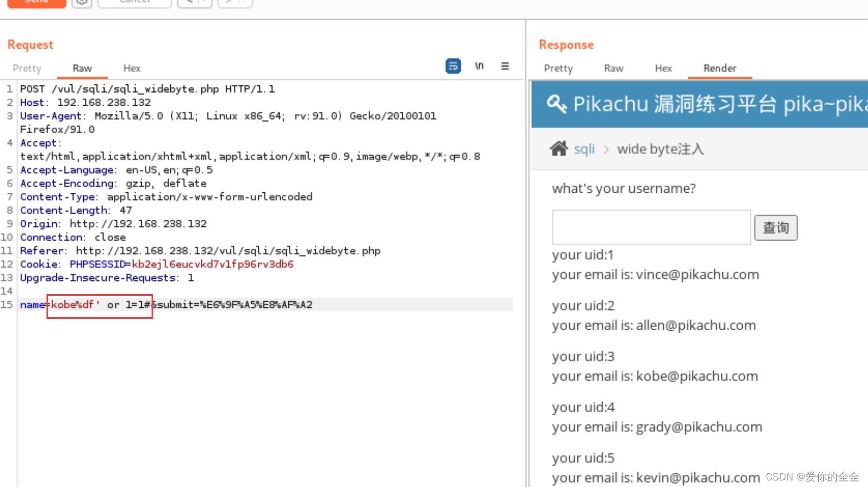This screenshot has height=487, width=868.
Task: Click the Origin header line
Action: click(113, 224)
